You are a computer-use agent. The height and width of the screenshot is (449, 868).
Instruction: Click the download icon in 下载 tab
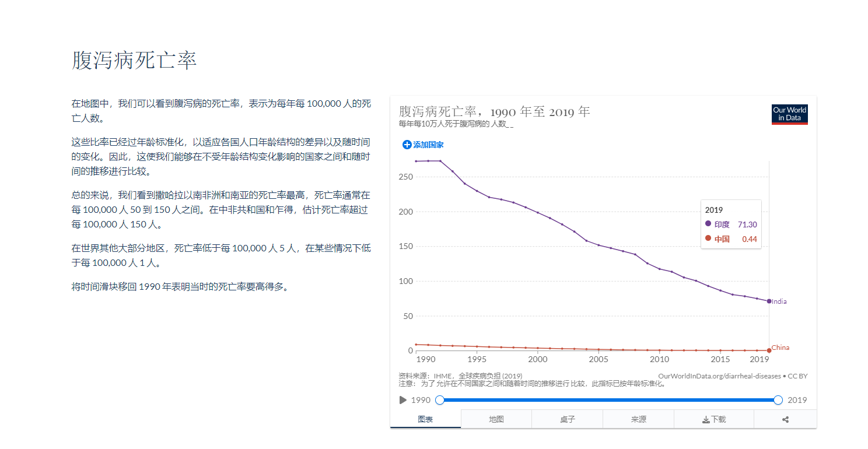coord(705,419)
